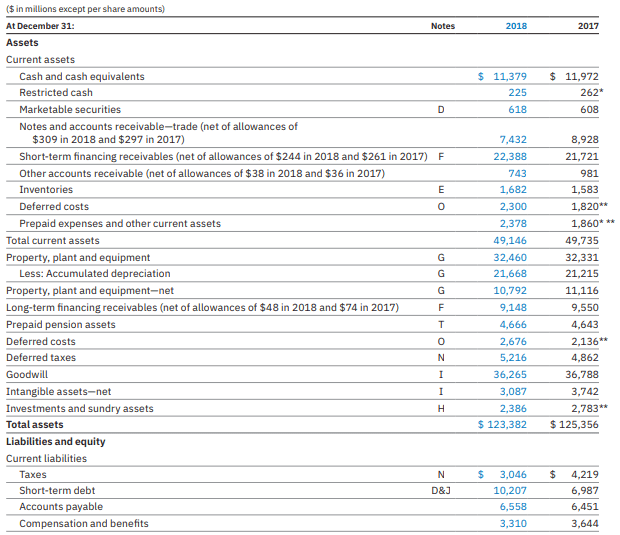Select the 'Restricted cash' row label
The width and height of the screenshot is (620, 535).
click(56, 93)
